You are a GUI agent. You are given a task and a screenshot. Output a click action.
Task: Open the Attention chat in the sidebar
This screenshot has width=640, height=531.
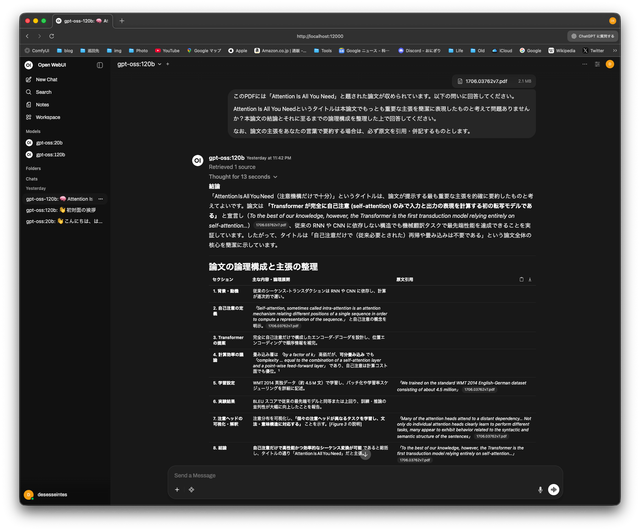60,199
